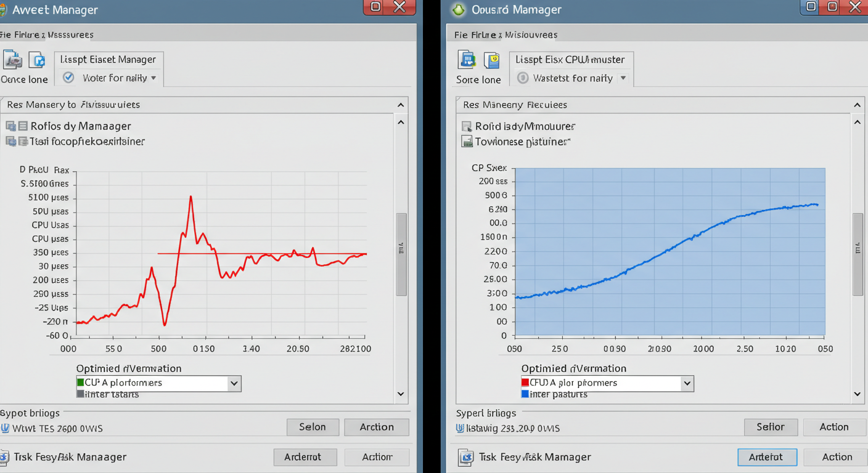Screen dimensions: 868x473
Task: Click the Towionese piatuiner green chart icon
Action: tap(467, 141)
